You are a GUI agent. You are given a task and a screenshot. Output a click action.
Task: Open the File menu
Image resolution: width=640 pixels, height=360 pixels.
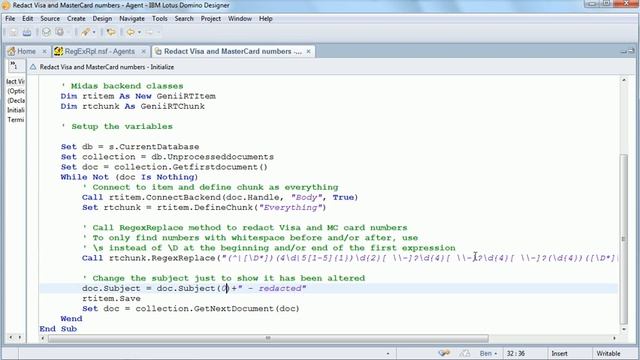[10, 19]
